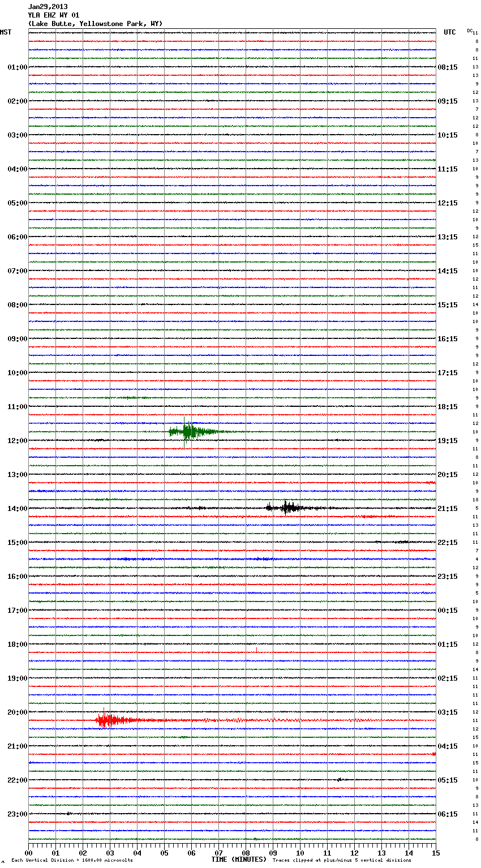Click the "DC" column header at top right
Screen dimensions: 481x868
(470, 31)
